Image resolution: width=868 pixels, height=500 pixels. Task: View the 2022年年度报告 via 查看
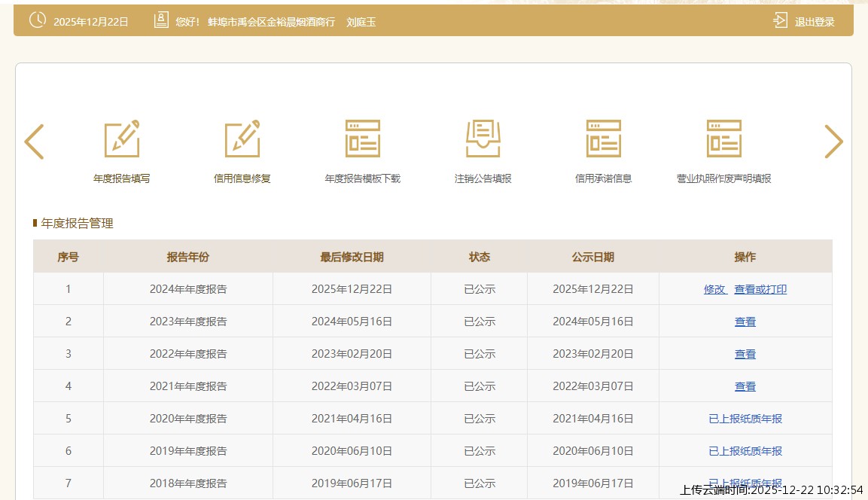point(745,354)
